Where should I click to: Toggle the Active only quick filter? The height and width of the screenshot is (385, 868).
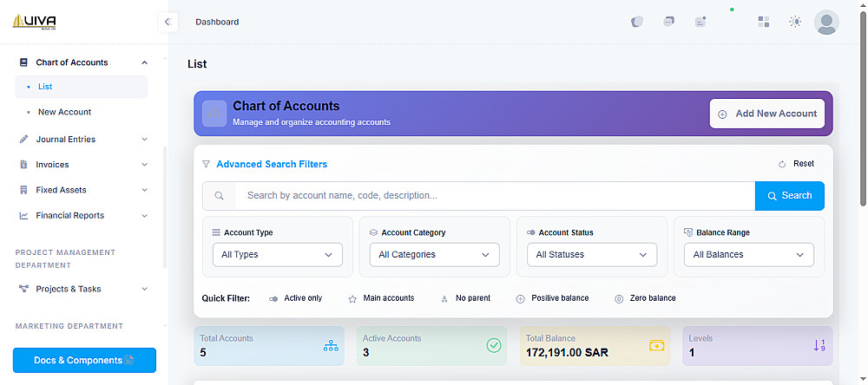(295, 298)
